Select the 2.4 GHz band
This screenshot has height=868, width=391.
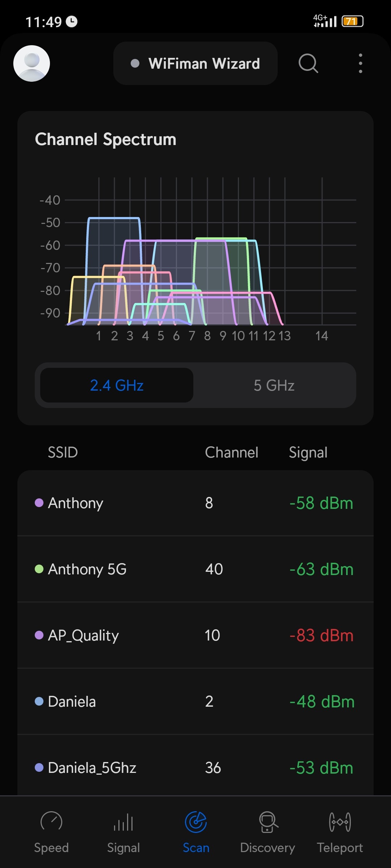[117, 385]
